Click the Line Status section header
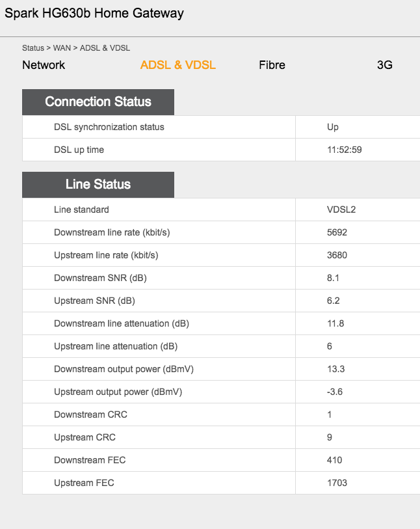Viewport: 420px width, 529px height. pos(98,185)
